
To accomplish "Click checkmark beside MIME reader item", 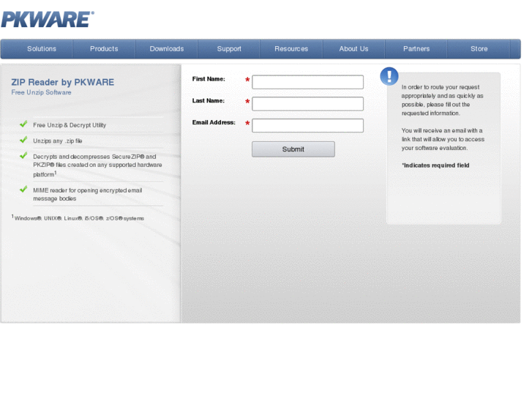I will coord(23,189).
